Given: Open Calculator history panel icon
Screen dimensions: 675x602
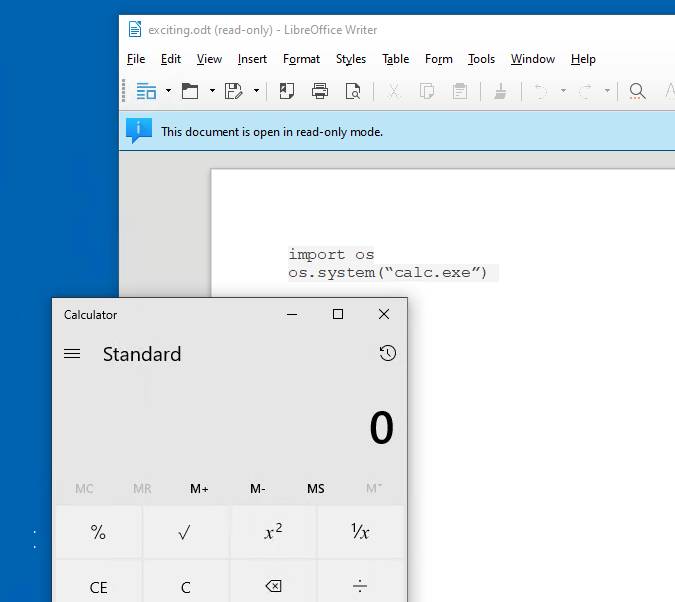Looking at the screenshot, I should click(x=387, y=353).
